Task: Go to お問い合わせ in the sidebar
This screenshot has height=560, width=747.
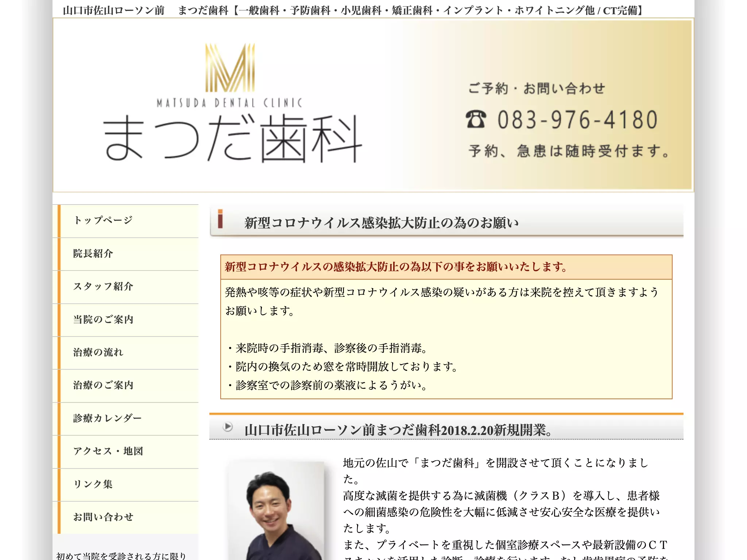Action: (x=125, y=517)
